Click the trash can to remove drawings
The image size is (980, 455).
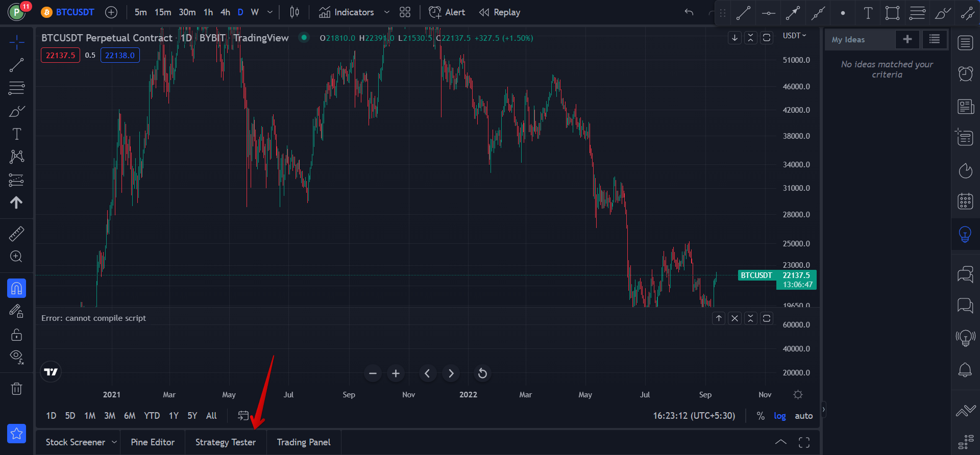(16, 389)
